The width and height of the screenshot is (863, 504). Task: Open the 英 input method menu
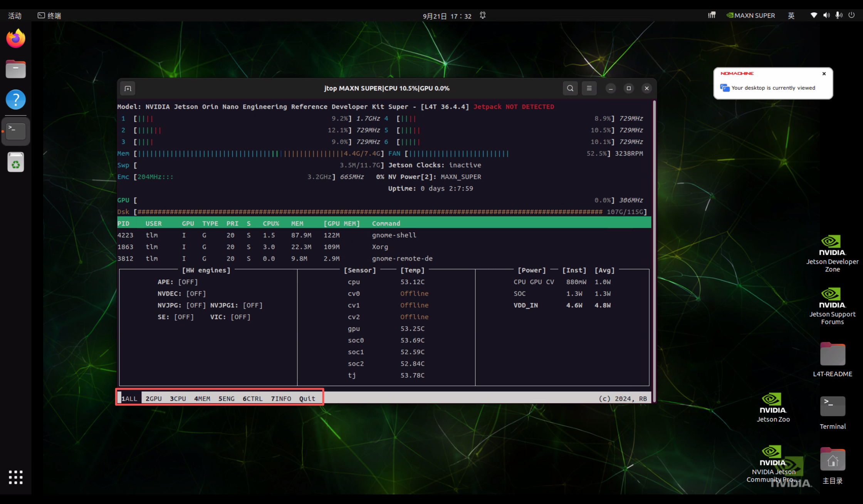(791, 15)
